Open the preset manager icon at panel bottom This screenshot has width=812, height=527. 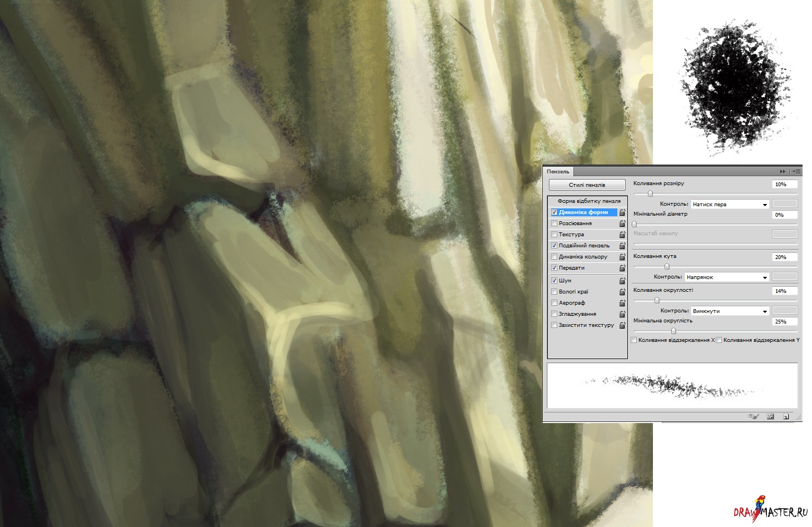[770, 416]
